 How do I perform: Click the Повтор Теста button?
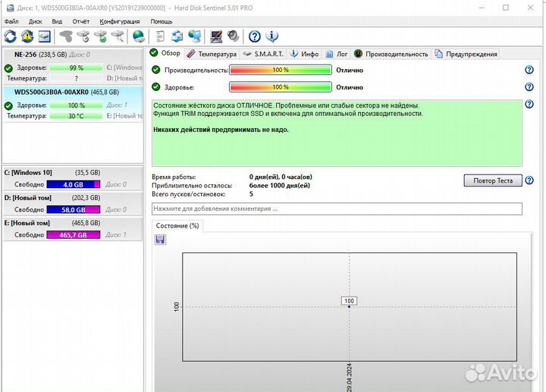493,180
